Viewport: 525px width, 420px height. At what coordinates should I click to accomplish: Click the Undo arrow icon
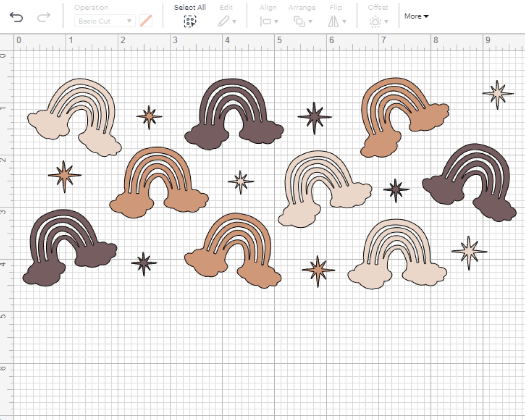click(x=16, y=17)
